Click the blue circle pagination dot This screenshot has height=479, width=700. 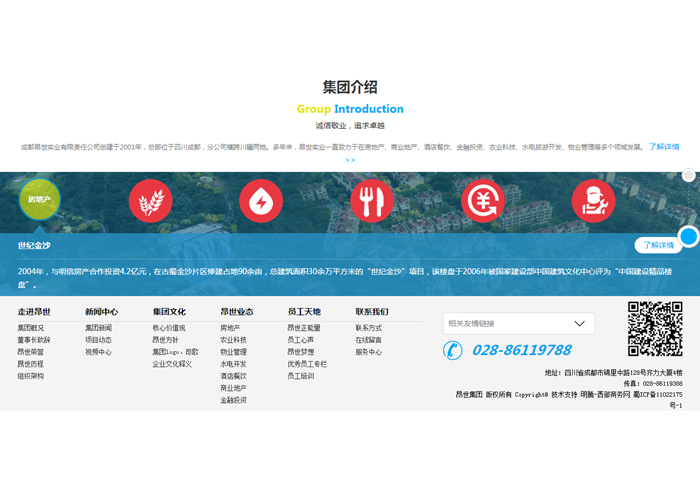point(688,237)
